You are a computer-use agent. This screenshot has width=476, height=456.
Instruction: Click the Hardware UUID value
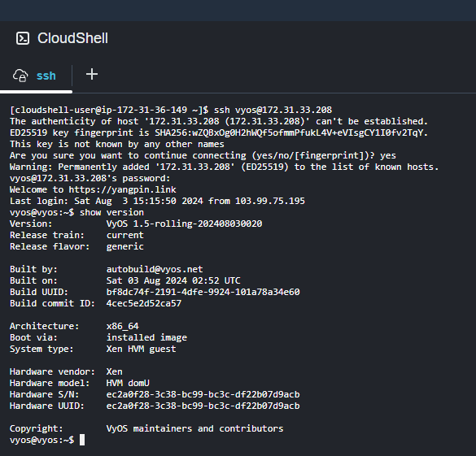[x=203, y=406]
